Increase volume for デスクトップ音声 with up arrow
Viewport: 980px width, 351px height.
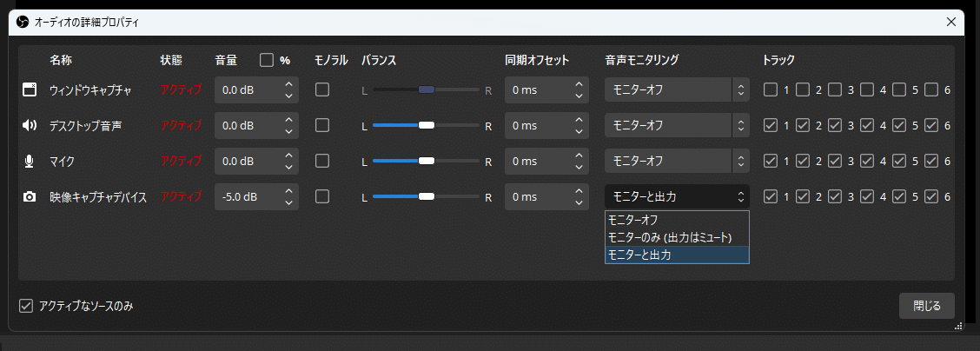tap(288, 119)
